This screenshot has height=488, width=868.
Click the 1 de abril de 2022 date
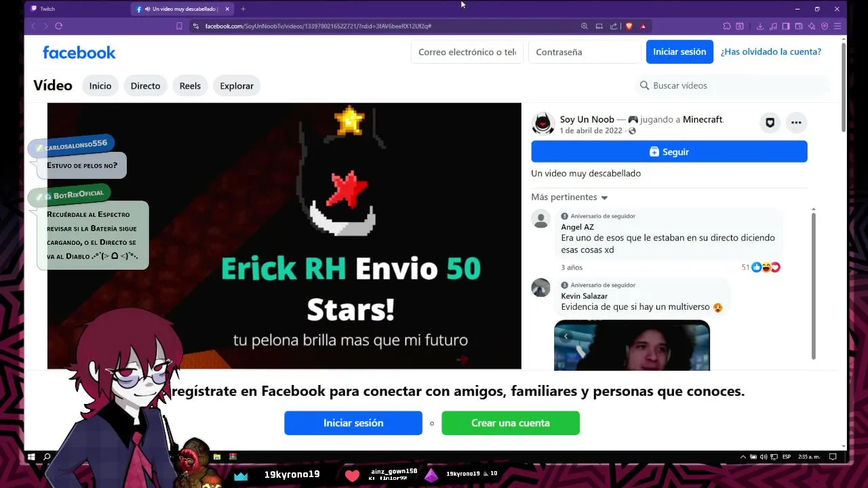click(x=591, y=131)
